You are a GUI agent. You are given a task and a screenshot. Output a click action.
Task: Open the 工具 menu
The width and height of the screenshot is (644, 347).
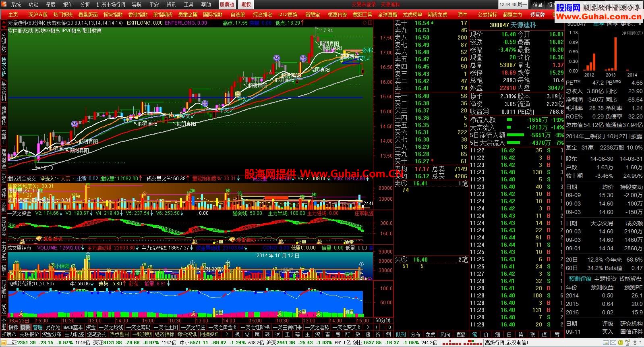pyautogui.click(x=188, y=4)
